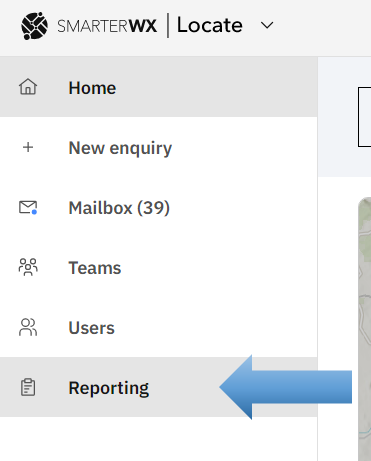Screen dimensions: 371x461
Task: Click the SMARTERWX brand text
Action: [107, 26]
